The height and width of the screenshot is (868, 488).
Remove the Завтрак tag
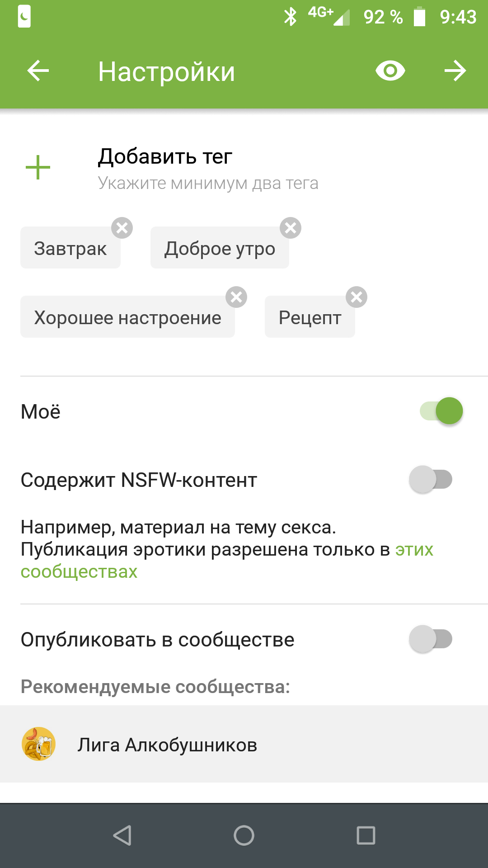pyautogui.click(x=122, y=228)
